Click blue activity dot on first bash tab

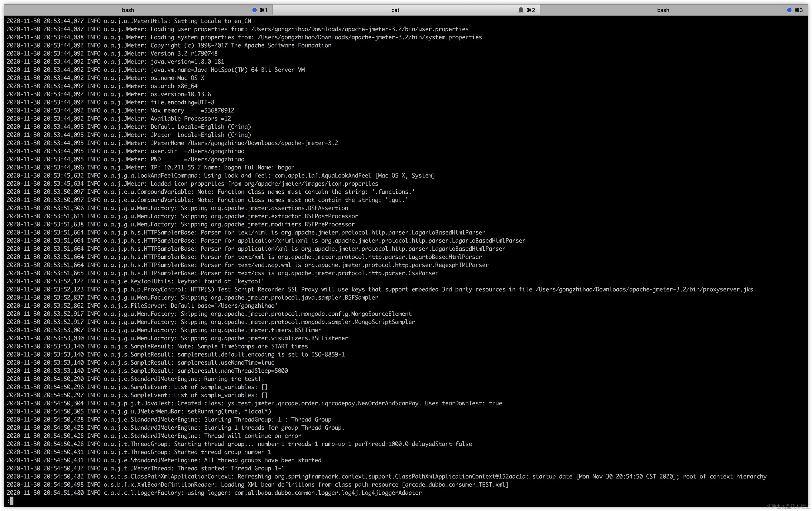(255, 10)
